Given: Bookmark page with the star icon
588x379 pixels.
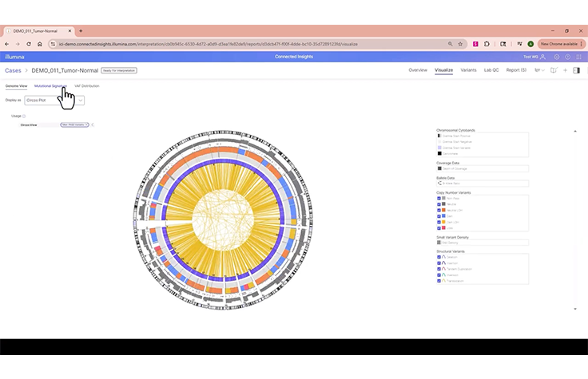Looking at the screenshot, I should point(462,43).
